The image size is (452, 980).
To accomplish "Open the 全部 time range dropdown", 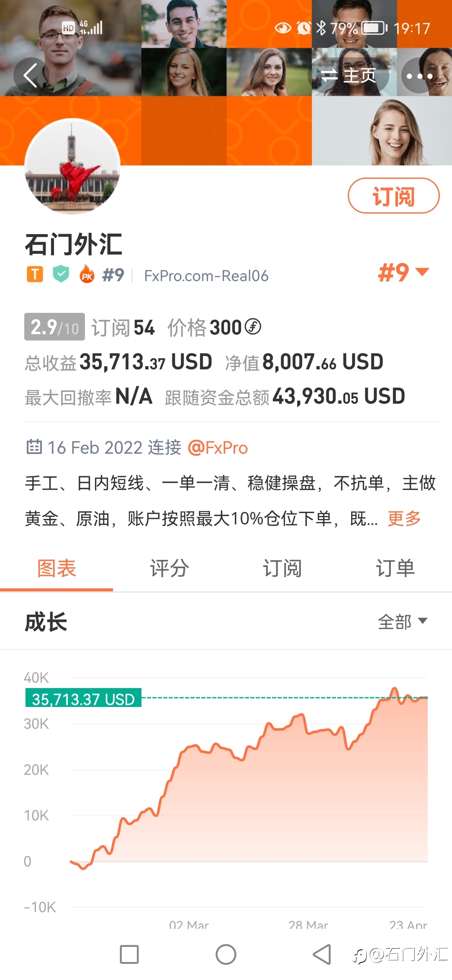I will click(x=403, y=622).
